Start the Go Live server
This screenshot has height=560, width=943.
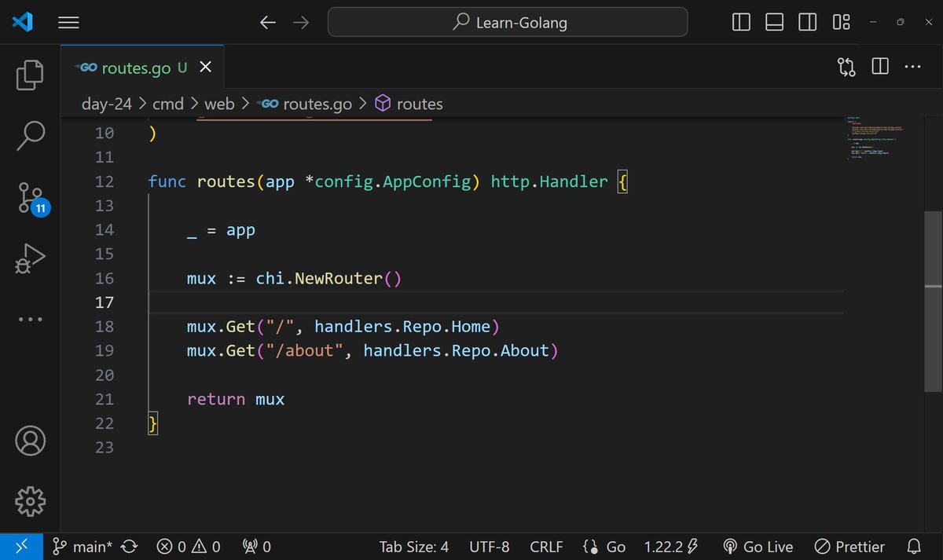pyautogui.click(x=758, y=547)
